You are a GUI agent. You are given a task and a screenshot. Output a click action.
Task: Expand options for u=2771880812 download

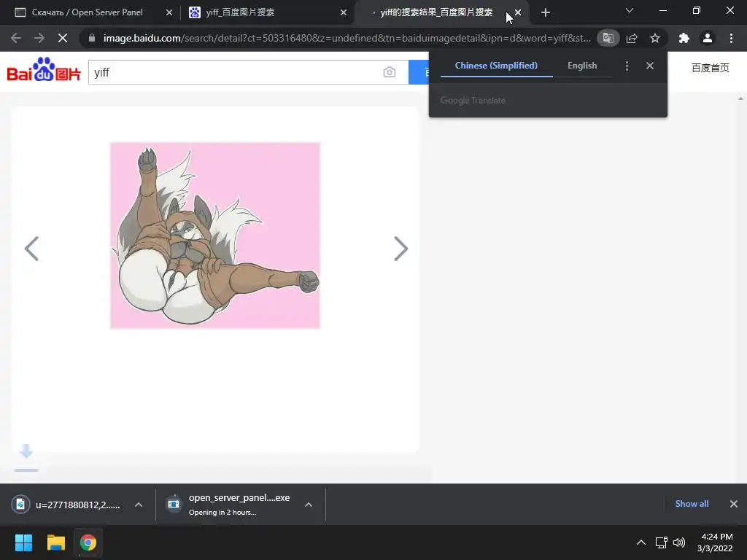pos(138,505)
